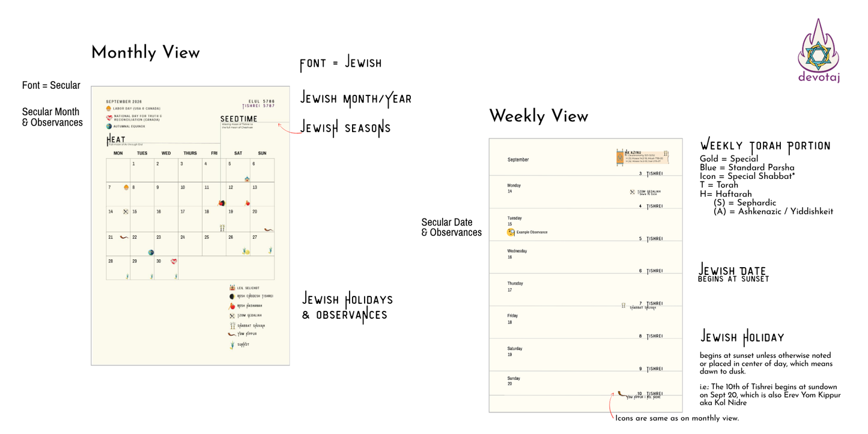Click the heart icon on September 30 cell
868x434 pixels.
[x=174, y=261]
